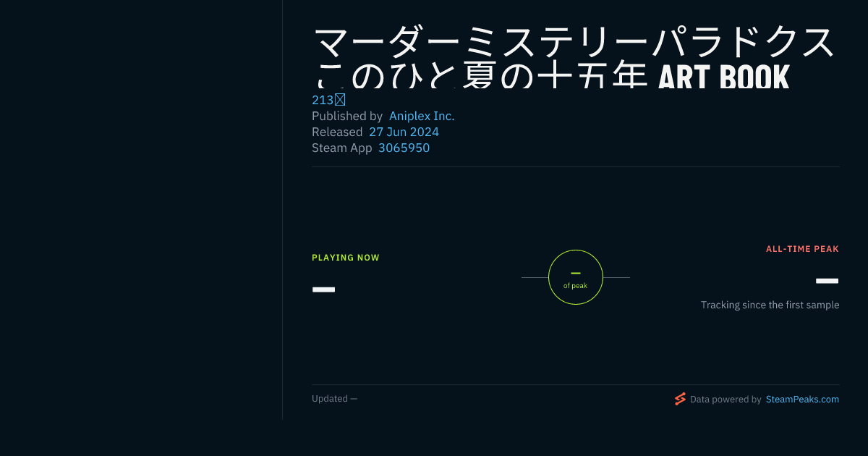Click the dash value under ALL-TIME PEAK

827,281
